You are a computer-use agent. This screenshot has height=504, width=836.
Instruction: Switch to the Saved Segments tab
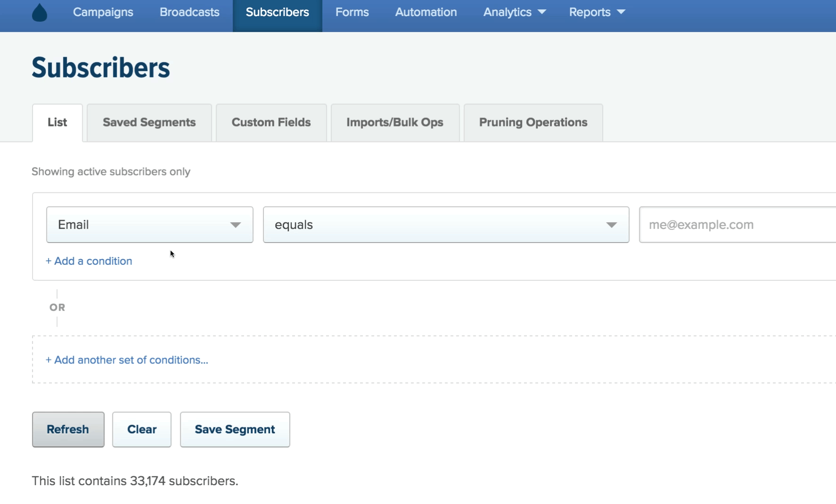(149, 122)
